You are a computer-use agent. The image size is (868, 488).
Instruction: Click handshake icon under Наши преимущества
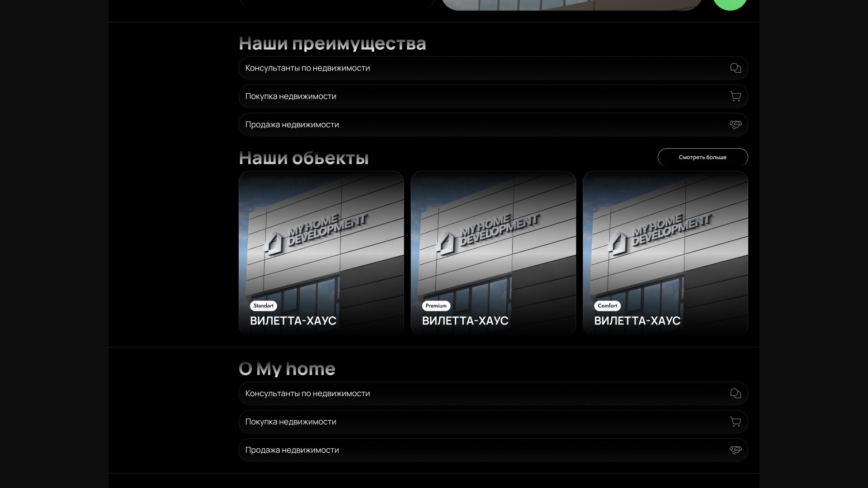pyautogui.click(x=736, y=125)
